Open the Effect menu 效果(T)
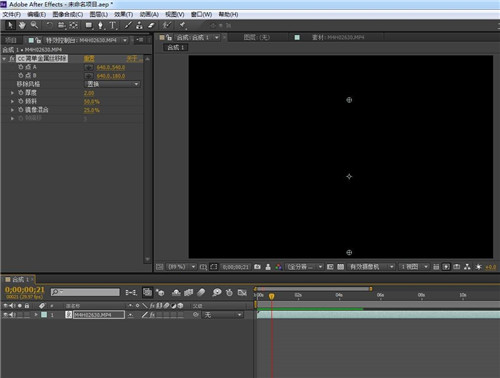Image resolution: width=500 pixels, height=378 pixels. point(123,14)
